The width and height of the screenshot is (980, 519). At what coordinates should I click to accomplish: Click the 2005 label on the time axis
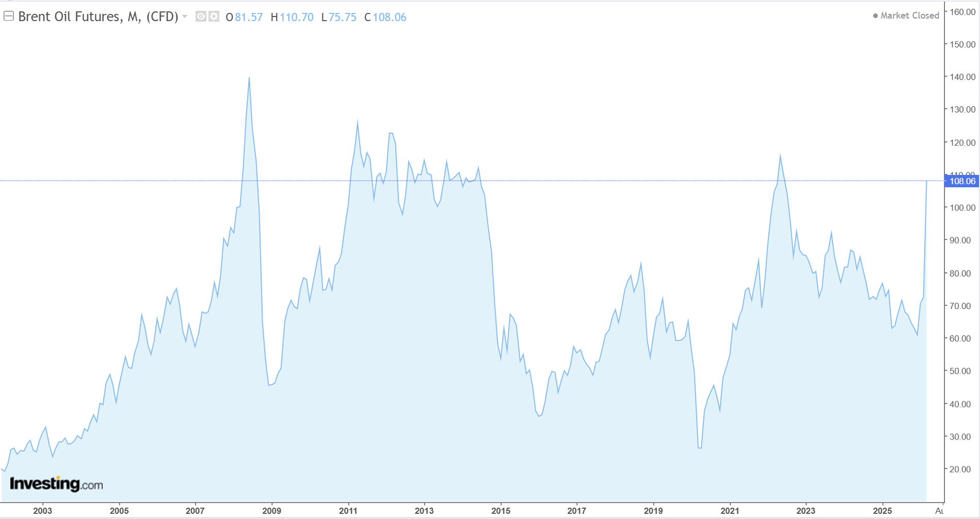[x=119, y=511]
